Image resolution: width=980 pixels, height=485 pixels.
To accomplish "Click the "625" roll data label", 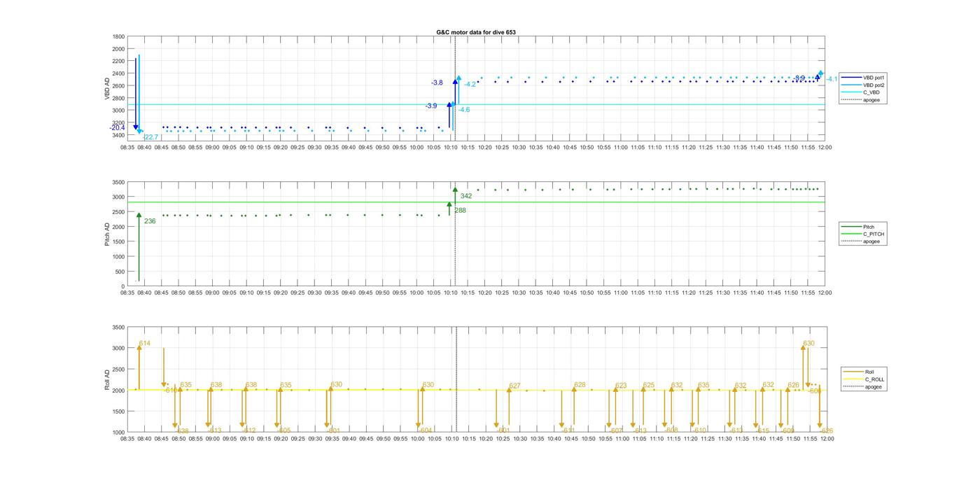I will 649,385.
